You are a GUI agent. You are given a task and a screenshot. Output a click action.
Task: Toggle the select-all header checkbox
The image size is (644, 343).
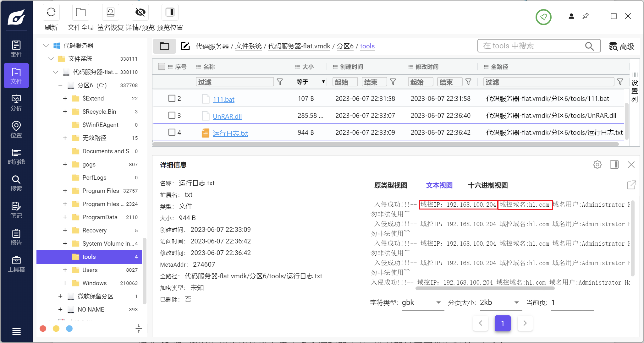[162, 67]
